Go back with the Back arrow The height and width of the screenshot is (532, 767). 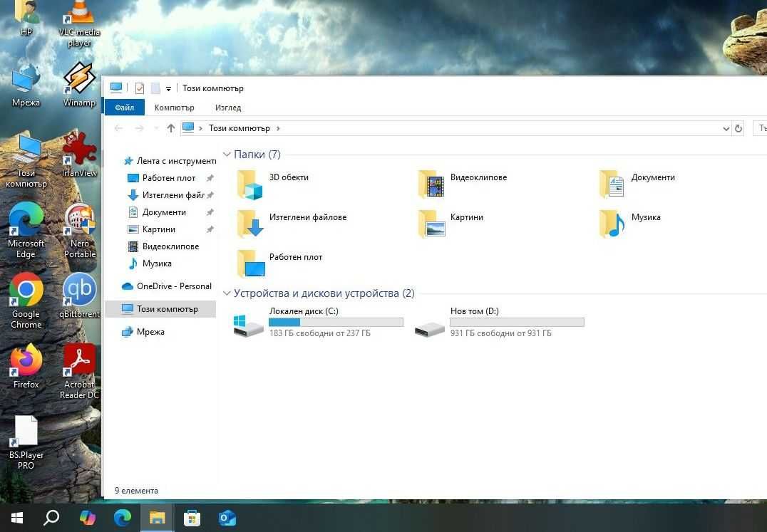pyautogui.click(x=118, y=128)
